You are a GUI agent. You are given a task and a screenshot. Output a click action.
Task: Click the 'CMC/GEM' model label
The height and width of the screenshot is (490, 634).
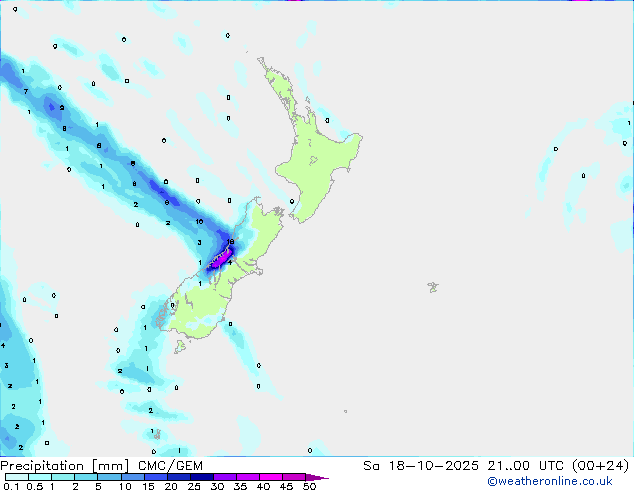(170, 466)
